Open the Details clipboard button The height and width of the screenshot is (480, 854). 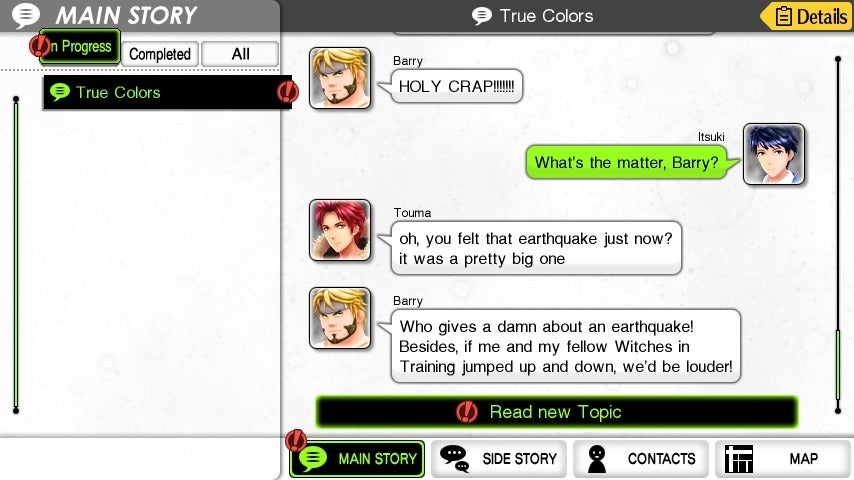(807, 16)
